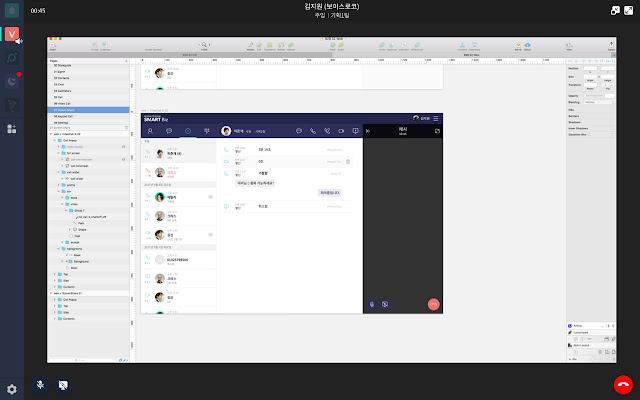Open hamburger menu in Smart Biz mockup header

click(x=436, y=118)
